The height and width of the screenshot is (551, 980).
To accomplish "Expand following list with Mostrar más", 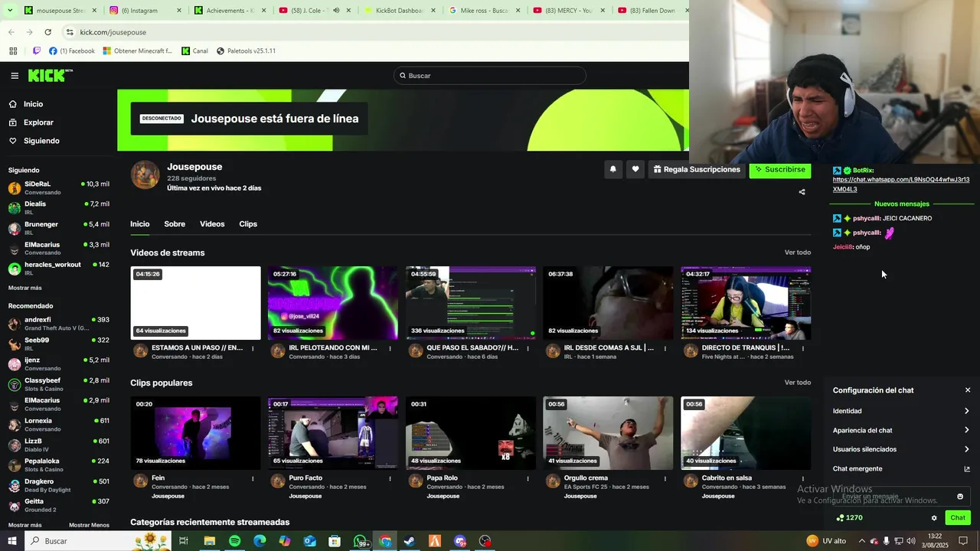I will 25,288.
